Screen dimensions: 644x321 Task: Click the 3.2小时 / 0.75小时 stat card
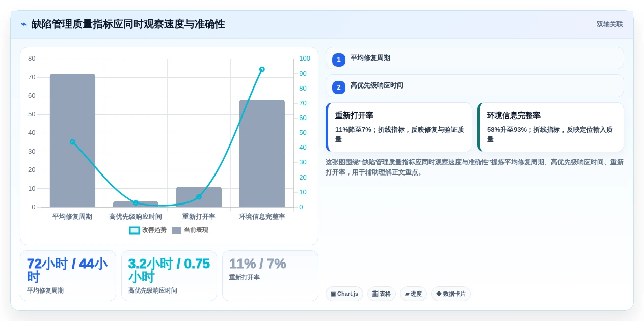[169, 276]
